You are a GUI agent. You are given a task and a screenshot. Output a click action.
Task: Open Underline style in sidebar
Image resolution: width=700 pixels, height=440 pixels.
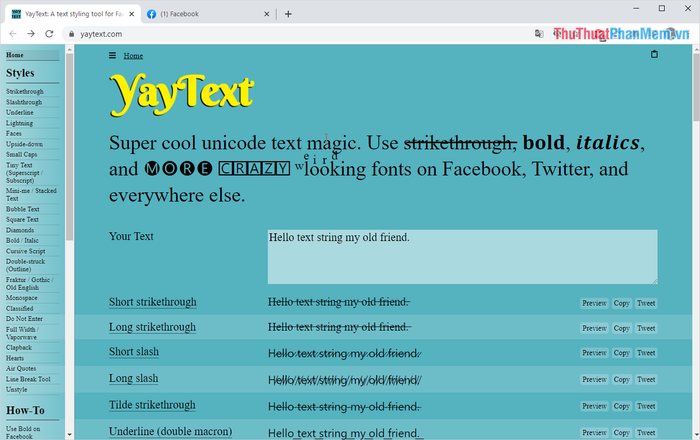20,112
